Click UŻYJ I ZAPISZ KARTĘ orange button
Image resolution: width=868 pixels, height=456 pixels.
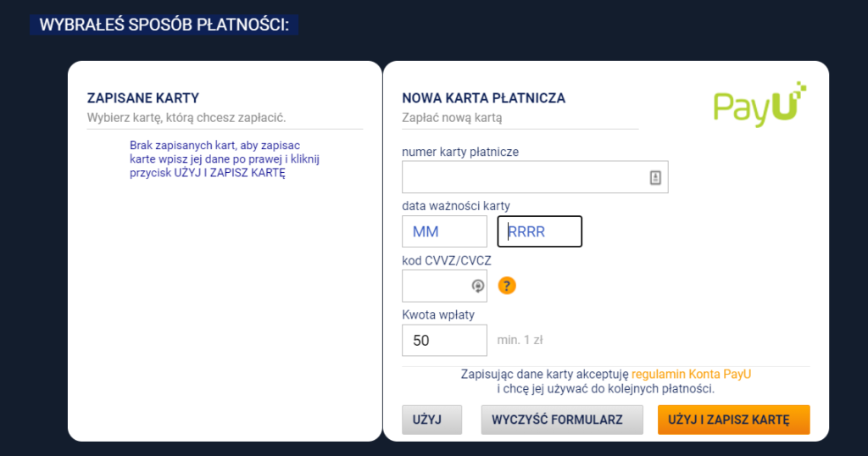tap(733, 420)
